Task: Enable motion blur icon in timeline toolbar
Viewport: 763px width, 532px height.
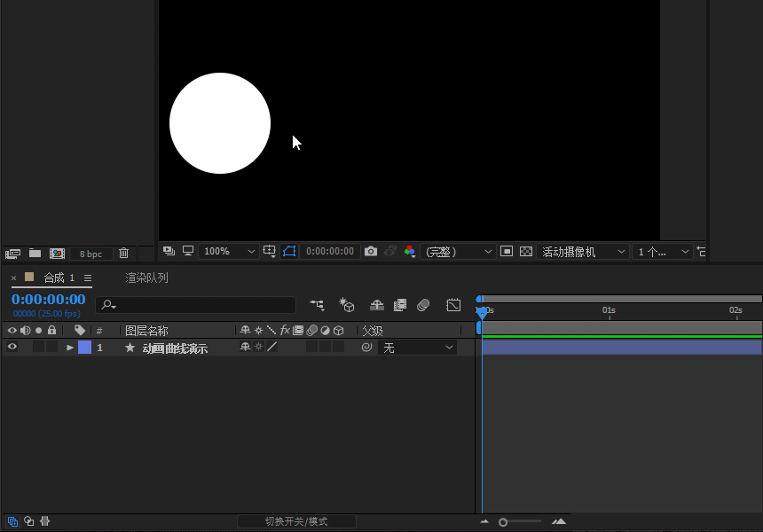Action: (423, 305)
